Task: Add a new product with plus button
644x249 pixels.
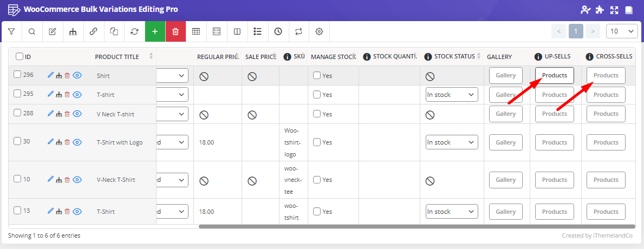Action: 155,31
